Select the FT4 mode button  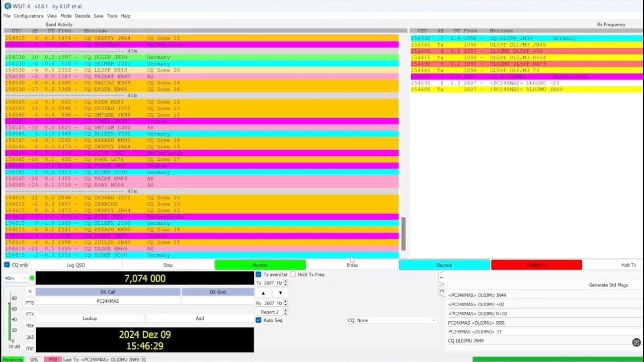[x=30, y=315]
